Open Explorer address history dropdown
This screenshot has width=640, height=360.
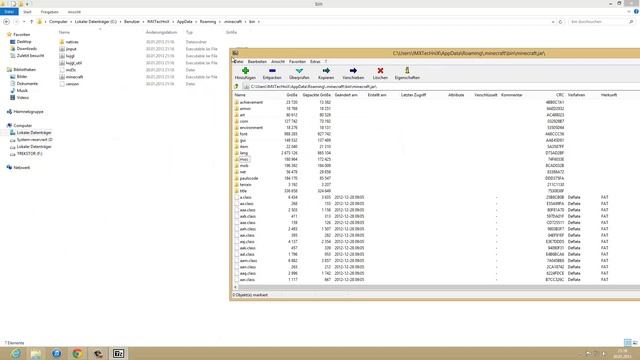click(x=553, y=22)
